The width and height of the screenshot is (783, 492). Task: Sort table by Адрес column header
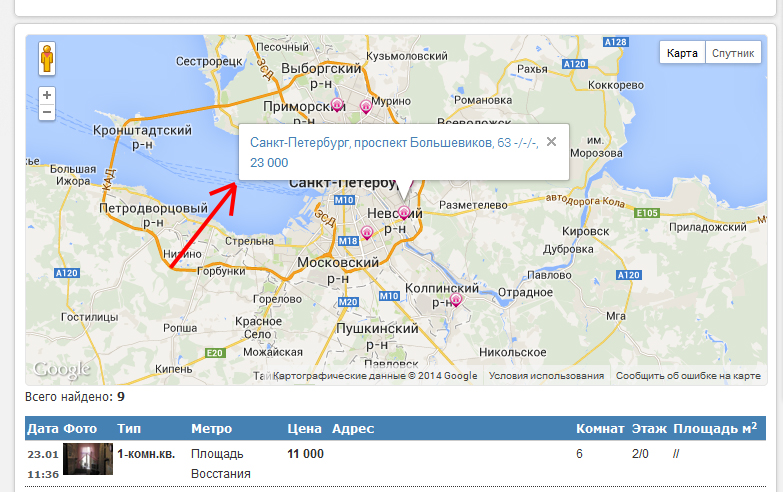pyautogui.click(x=353, y=429)
